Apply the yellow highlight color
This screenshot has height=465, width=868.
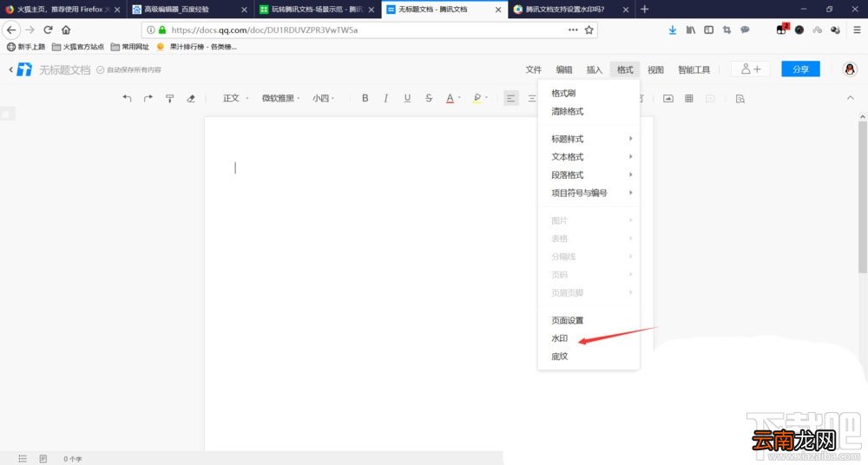(477, 98)
